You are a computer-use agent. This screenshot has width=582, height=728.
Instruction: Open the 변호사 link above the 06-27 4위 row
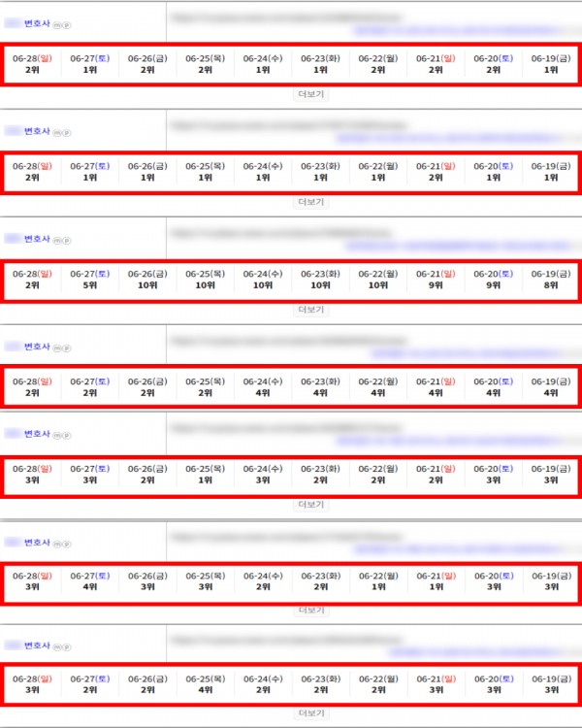(37, 543)
